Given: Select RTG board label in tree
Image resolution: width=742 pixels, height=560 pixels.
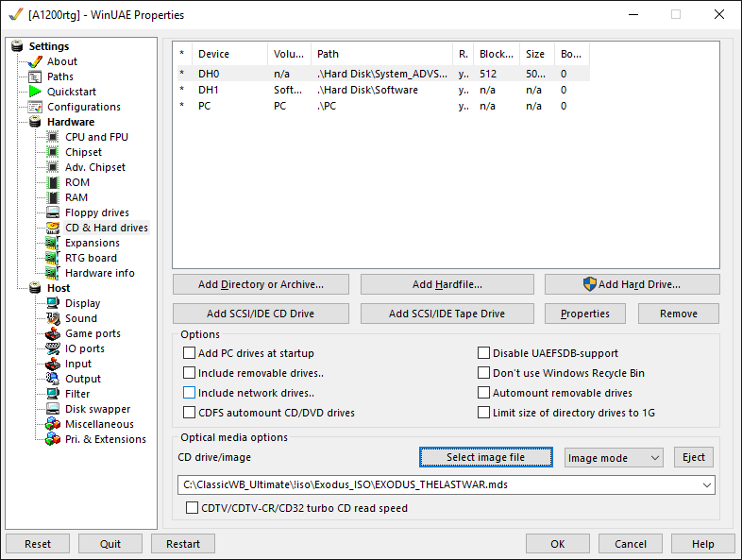Looking at the screenshot, I should (91, 258).
